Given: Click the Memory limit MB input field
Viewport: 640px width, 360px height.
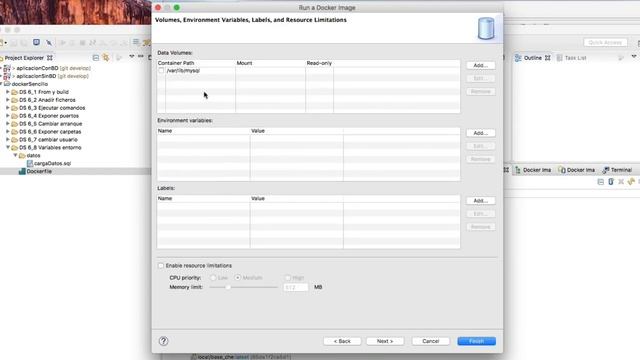Looking at the screenshot, I should coord(296,287).
